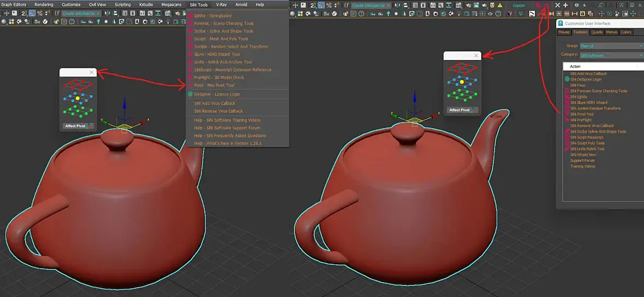
Task: Click yellow warning triangle icon in right toolbar
Action: (x=500, y=5)
